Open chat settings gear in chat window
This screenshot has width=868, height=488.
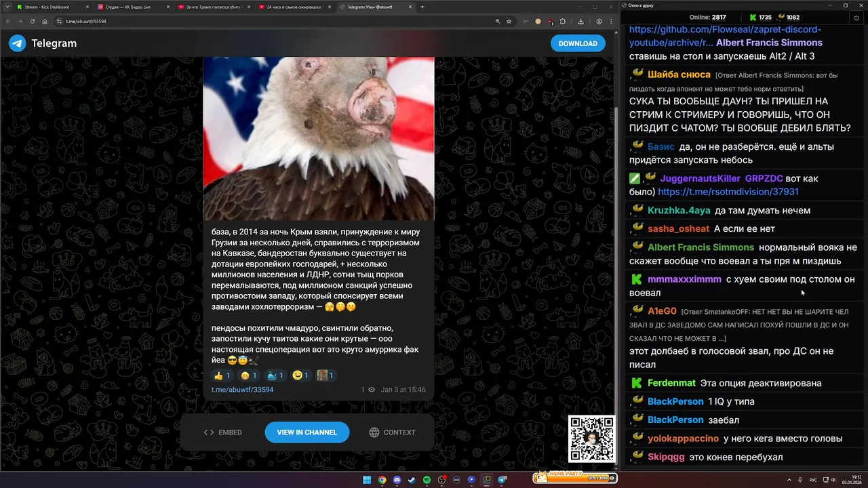coord(857,18)
